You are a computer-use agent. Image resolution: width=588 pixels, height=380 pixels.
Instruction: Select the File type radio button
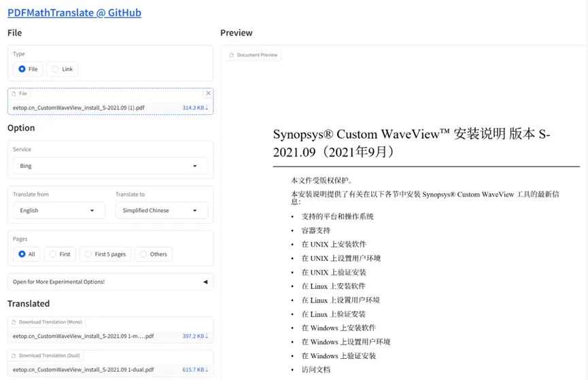coord(22,69)
